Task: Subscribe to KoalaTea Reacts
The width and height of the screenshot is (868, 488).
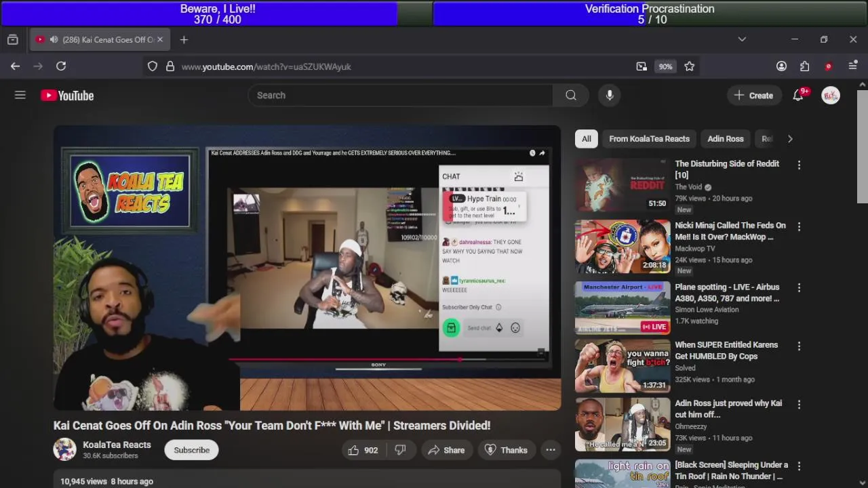Action: click(191, 450)
